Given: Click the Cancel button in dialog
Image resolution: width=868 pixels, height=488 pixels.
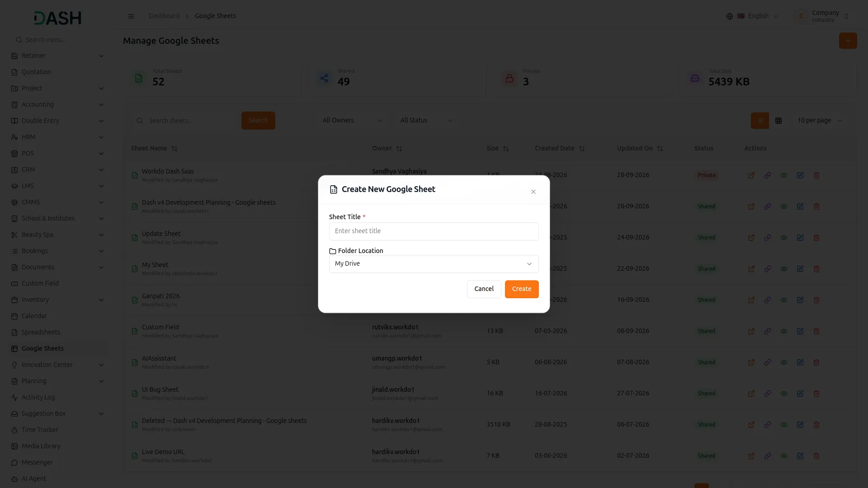Looking at the screenshot, I should [484, 289].
